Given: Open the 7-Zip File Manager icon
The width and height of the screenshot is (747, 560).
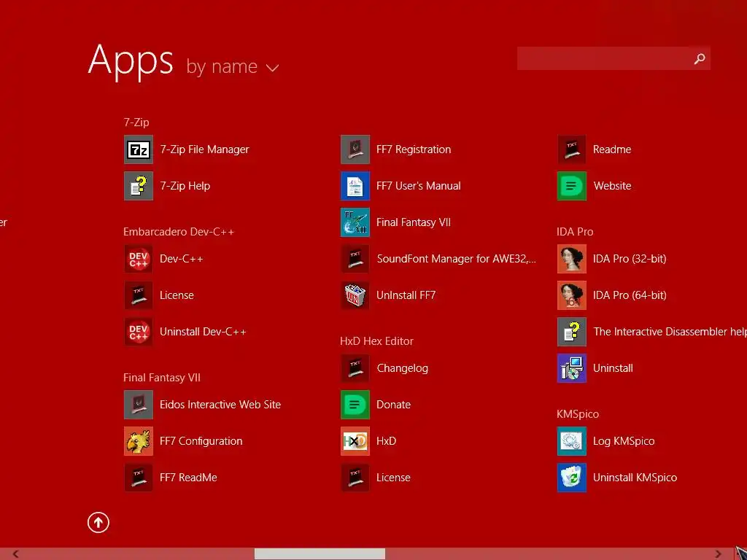Looking at the screenshot, I should click(x=138, y=149).
